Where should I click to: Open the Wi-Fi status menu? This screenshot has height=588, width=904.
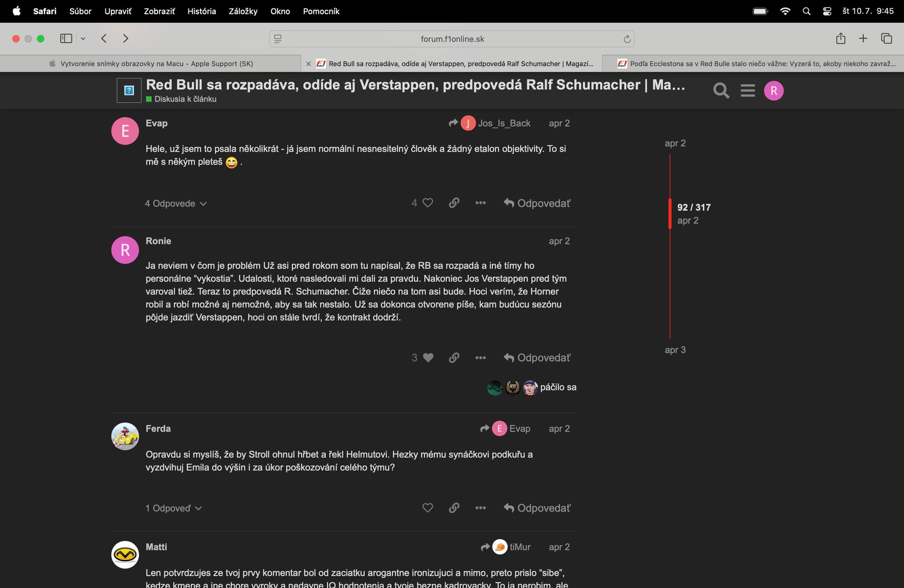[785, 11]
